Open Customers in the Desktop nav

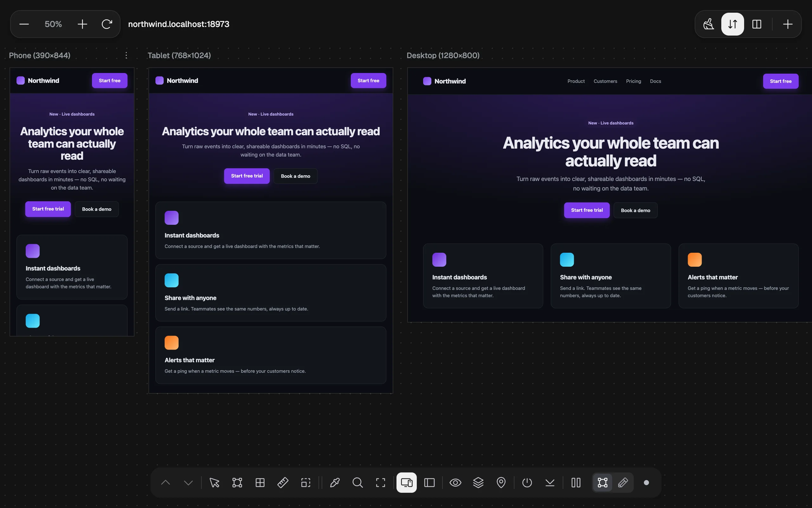click(x=605, y=81)
